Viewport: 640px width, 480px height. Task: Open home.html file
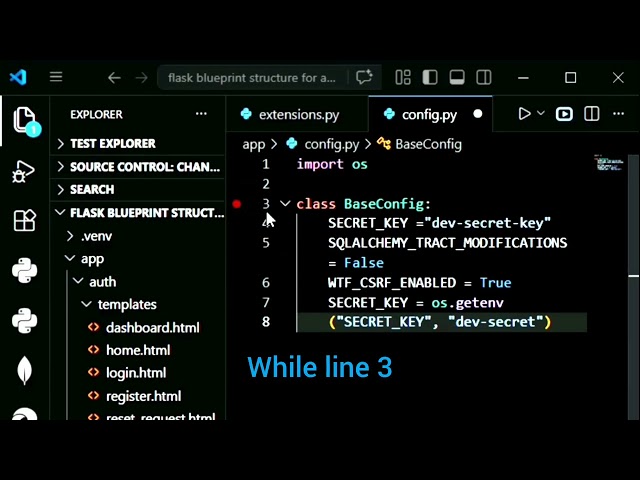138,350
